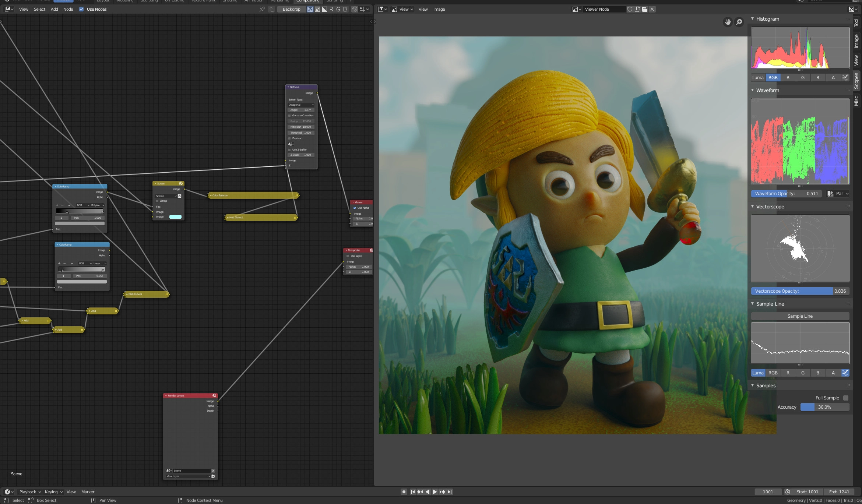Toggle the Use Nodes checkbox
862x504 pixels.
81,9
